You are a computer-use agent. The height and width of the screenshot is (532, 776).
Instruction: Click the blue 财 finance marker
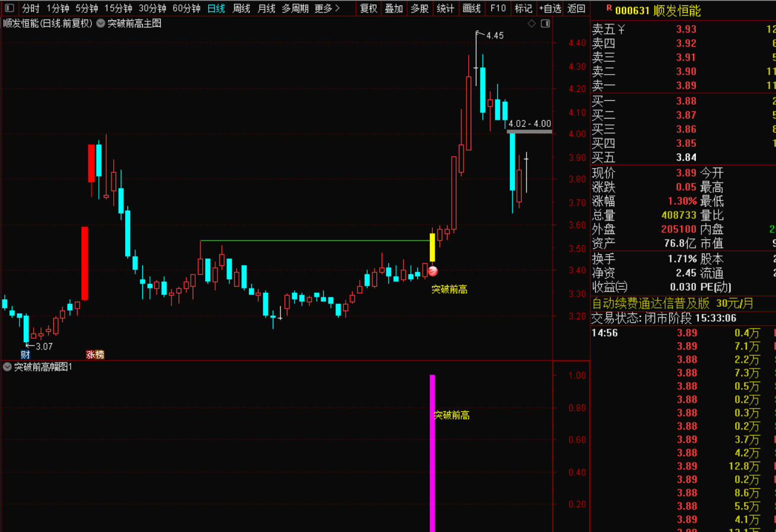pyautogui.click(x=25, y=355)
